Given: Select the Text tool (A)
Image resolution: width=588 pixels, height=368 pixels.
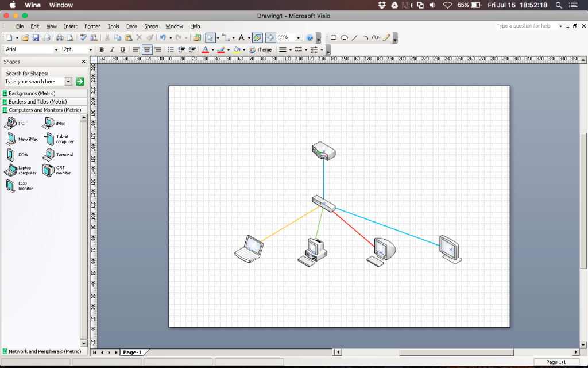Looking at the screenshot, I should pyautogui.click(x=242, y=37).
